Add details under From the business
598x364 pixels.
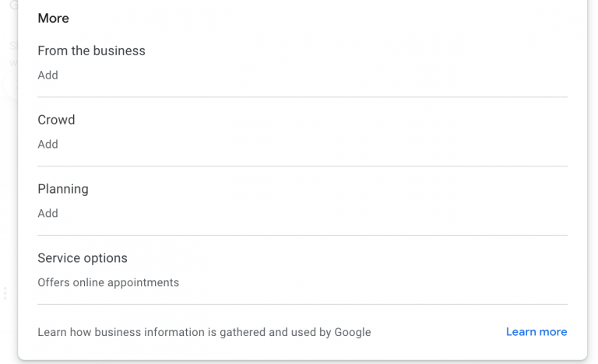47,75
